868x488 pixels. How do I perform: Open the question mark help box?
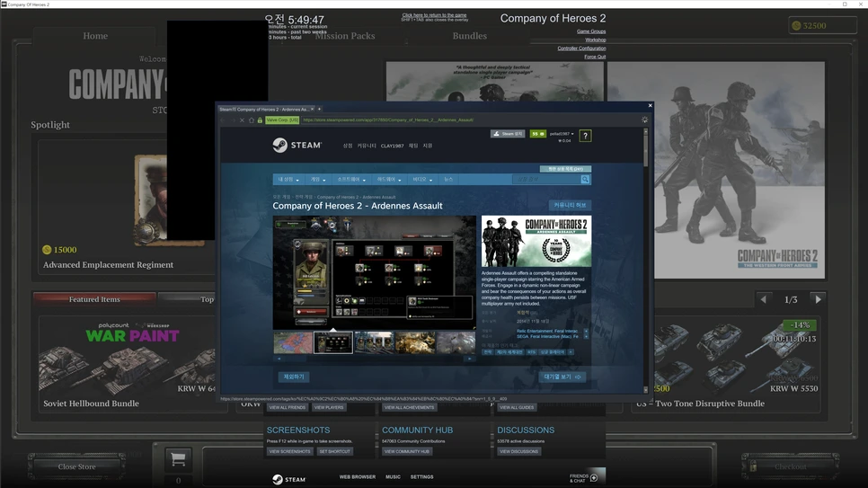(x=585, y=136)
